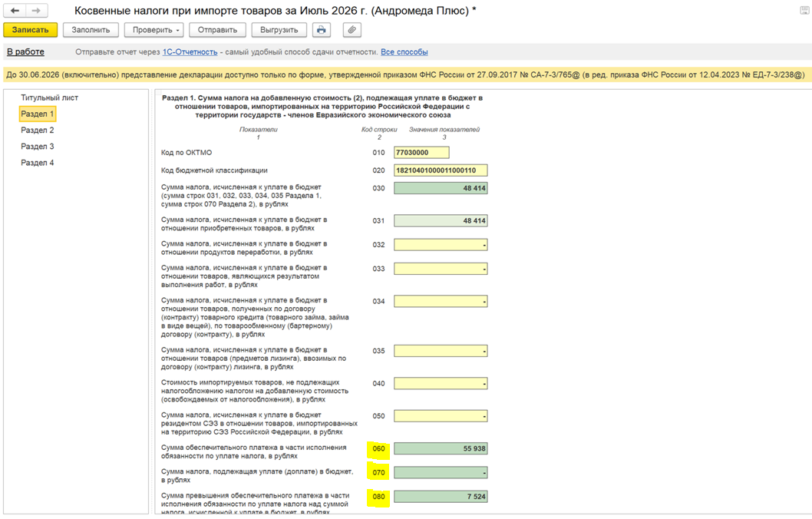Click the empty line 040 field
Viewport: 812px width, 519px height.
pyautogui.click(x=441, y=384)
